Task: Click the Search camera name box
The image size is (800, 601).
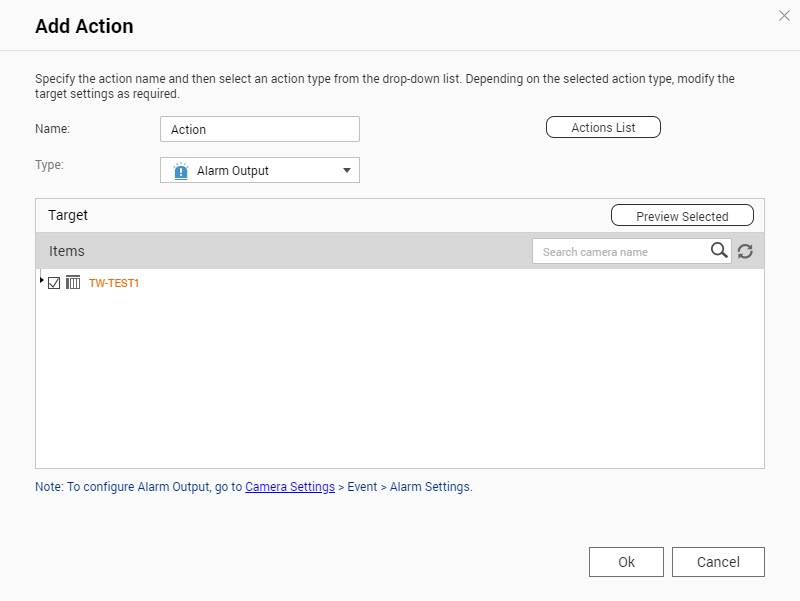Action: (620, 252)
